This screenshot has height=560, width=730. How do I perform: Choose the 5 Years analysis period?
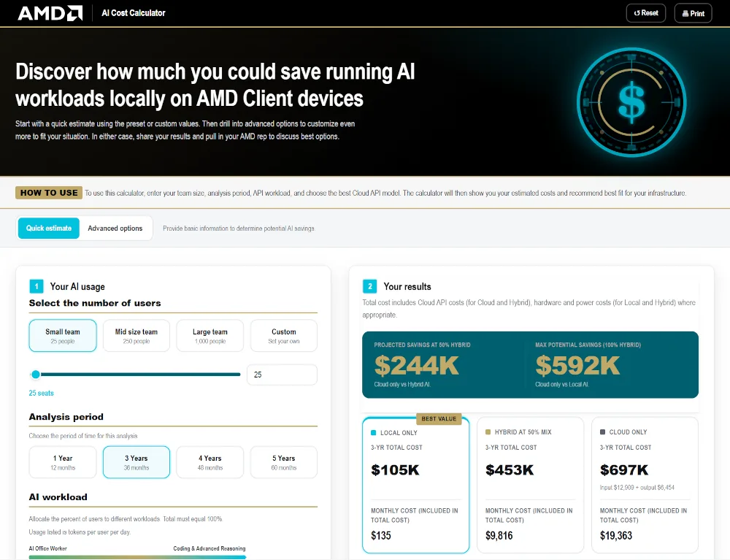283,462
